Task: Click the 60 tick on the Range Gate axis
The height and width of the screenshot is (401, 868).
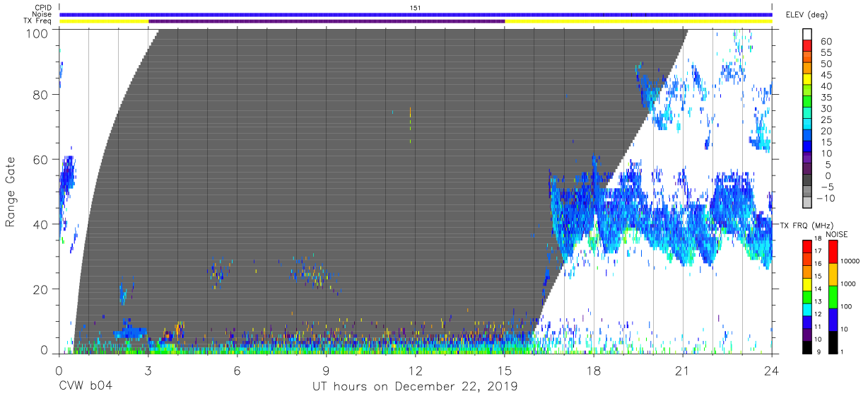Action: click(x=40, y=159)
